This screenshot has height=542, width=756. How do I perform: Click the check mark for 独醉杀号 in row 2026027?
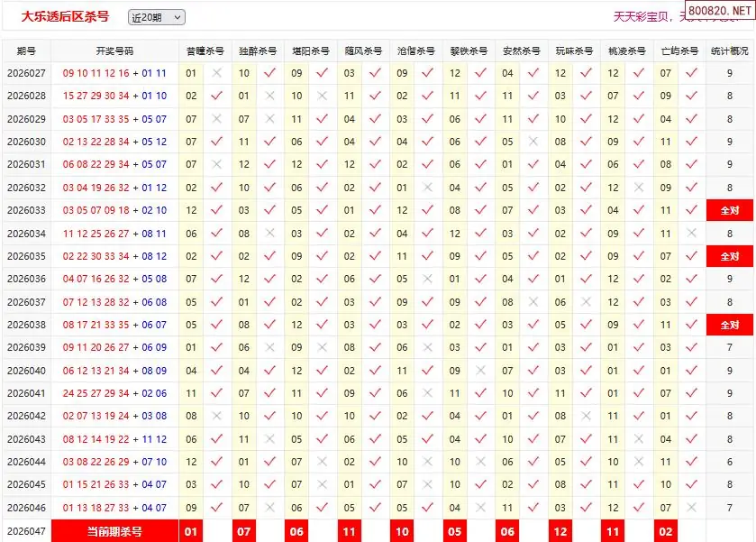point(269,73)
